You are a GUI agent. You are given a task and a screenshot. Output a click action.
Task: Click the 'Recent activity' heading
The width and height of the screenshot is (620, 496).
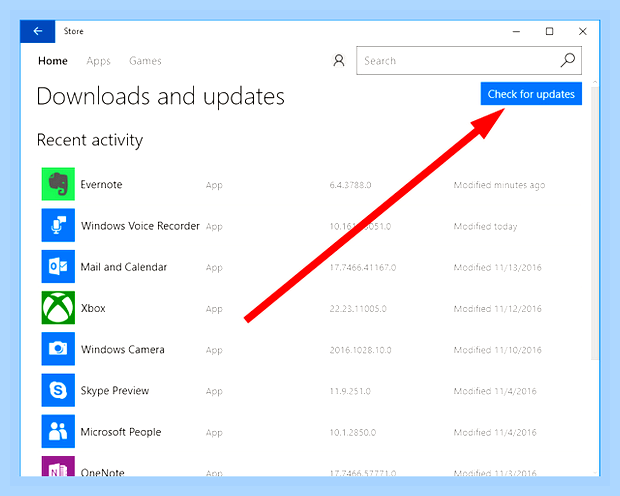click(90, 140)
